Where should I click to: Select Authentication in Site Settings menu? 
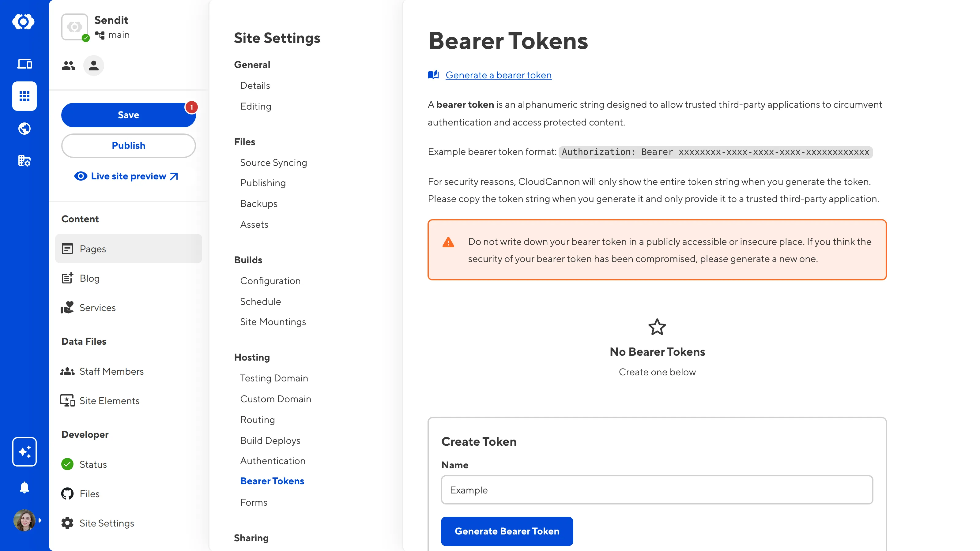click(272, 460)
